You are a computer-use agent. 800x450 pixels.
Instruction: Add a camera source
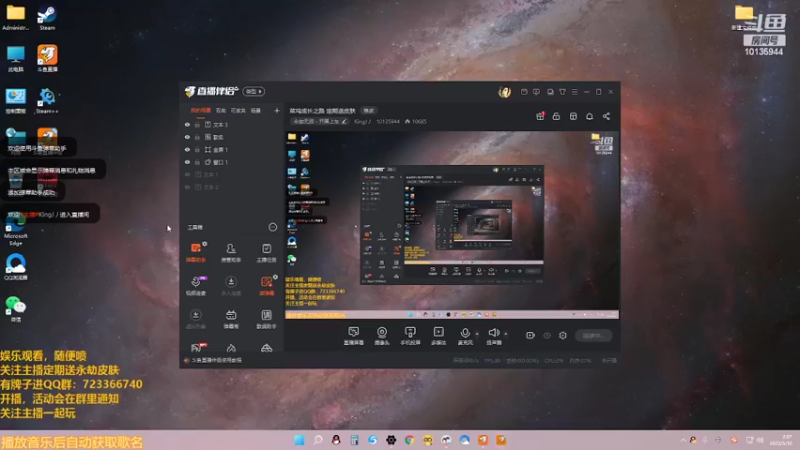pyautogui.click(x=382, y=336)
